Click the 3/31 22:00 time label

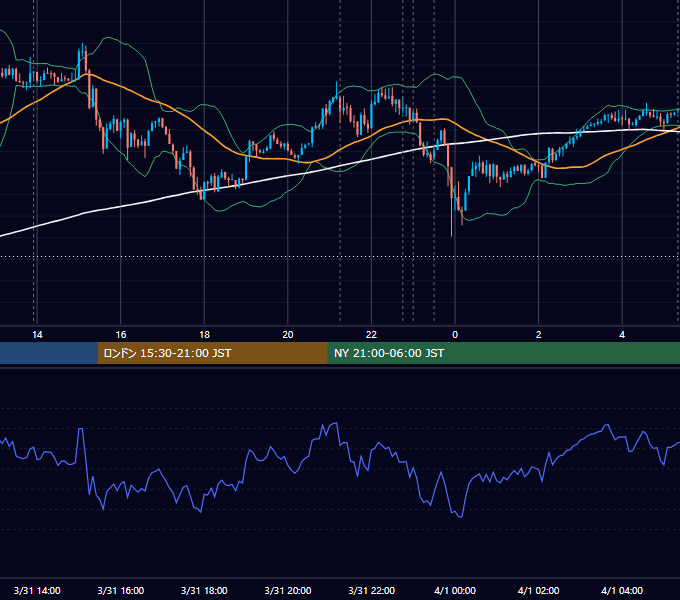[x=371, y=590]
